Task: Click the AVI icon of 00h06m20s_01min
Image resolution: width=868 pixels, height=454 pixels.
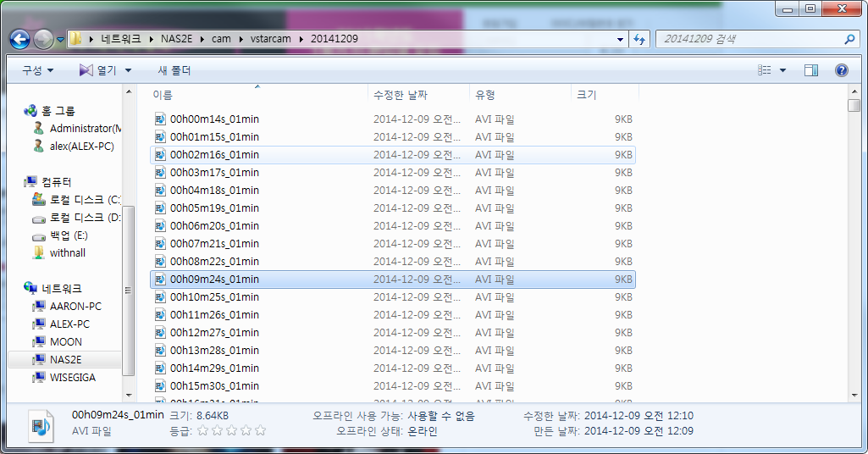Action: [160, 225]
